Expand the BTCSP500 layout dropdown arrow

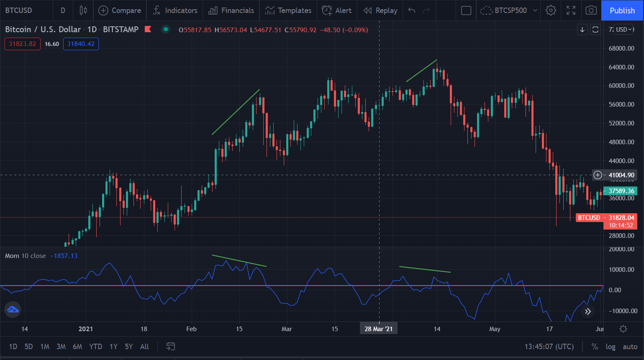click(535, 10)
